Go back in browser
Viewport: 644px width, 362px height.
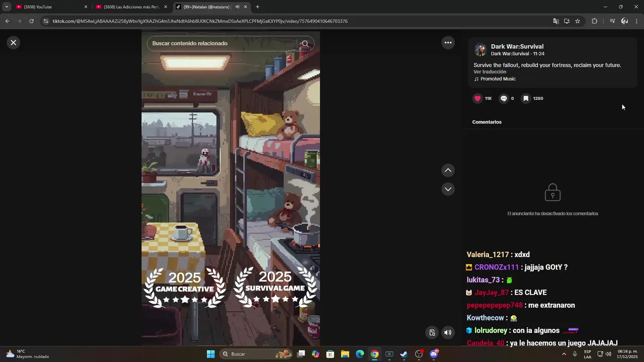coord(7,21)
